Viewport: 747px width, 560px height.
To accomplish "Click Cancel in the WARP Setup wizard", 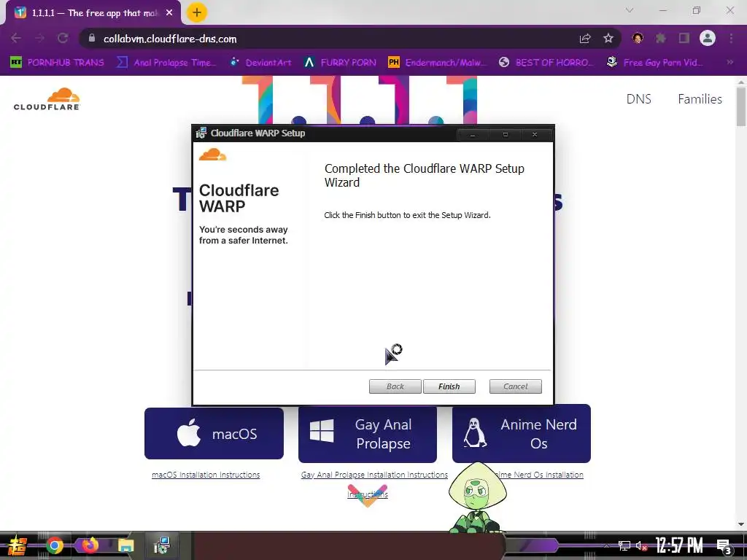I will [x=516, y=386].
